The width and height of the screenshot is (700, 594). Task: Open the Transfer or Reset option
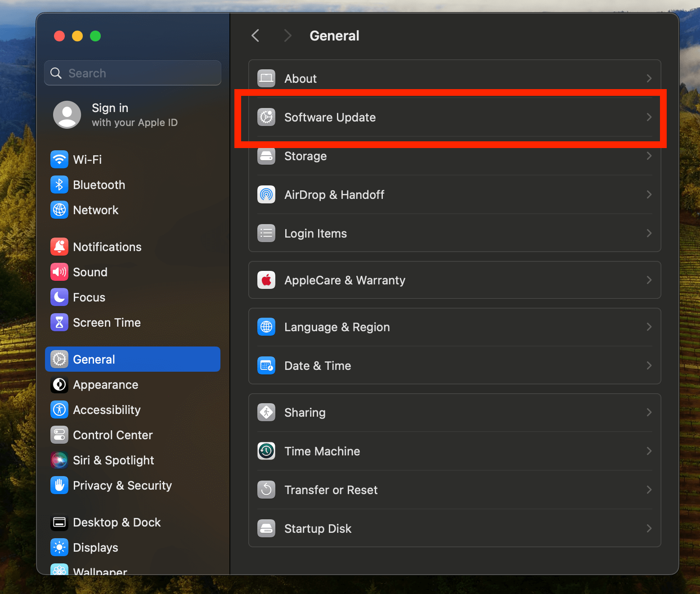tap(331, 490)
